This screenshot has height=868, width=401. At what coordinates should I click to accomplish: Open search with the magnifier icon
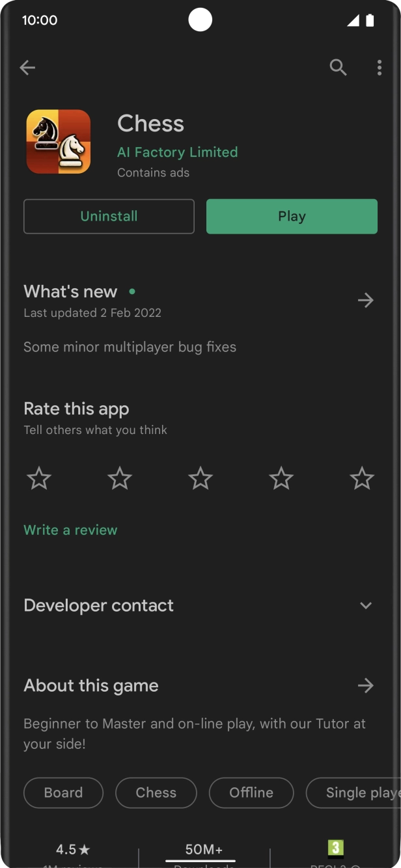[x=338, y=68]
